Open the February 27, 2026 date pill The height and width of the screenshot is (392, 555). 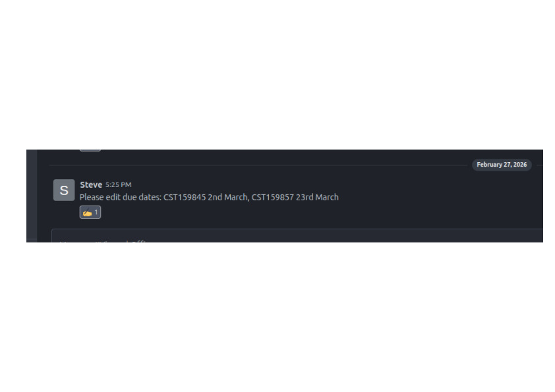502,165
